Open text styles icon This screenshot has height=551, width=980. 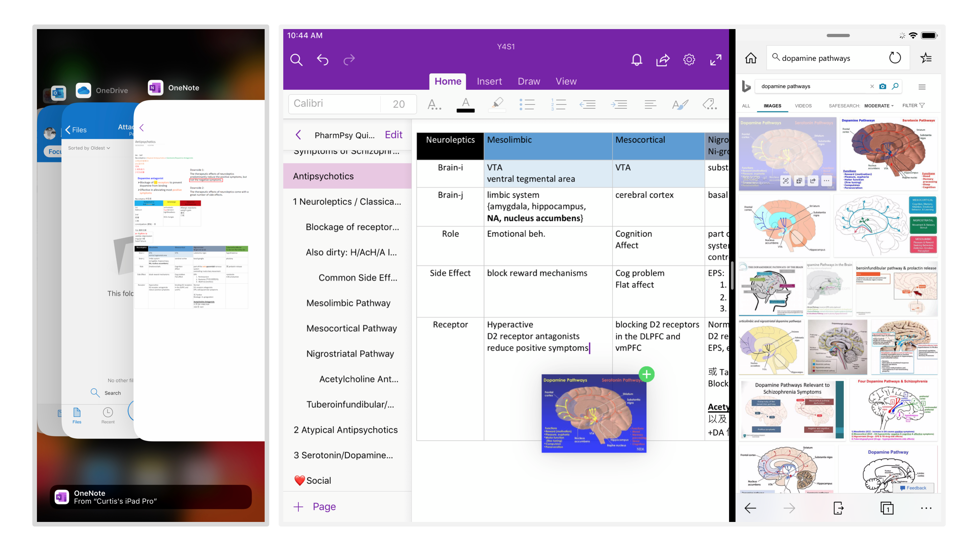click(x=680, y=104)
